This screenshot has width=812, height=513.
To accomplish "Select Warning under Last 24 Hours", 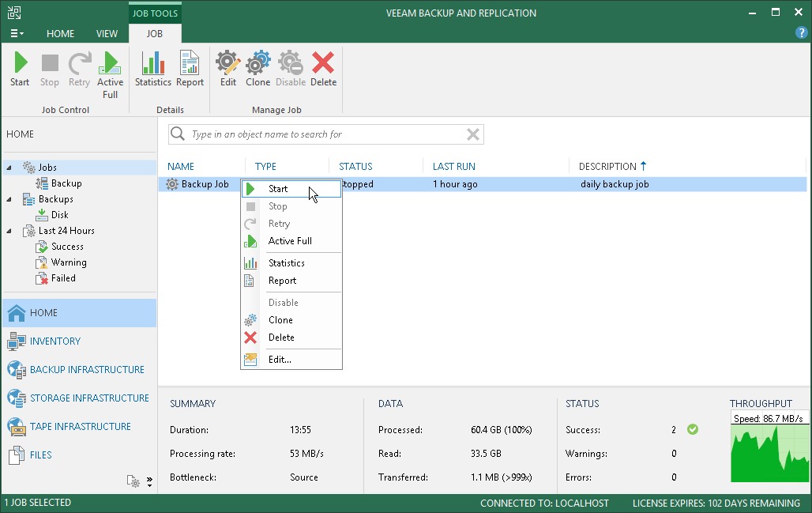I will coord(69,262).
